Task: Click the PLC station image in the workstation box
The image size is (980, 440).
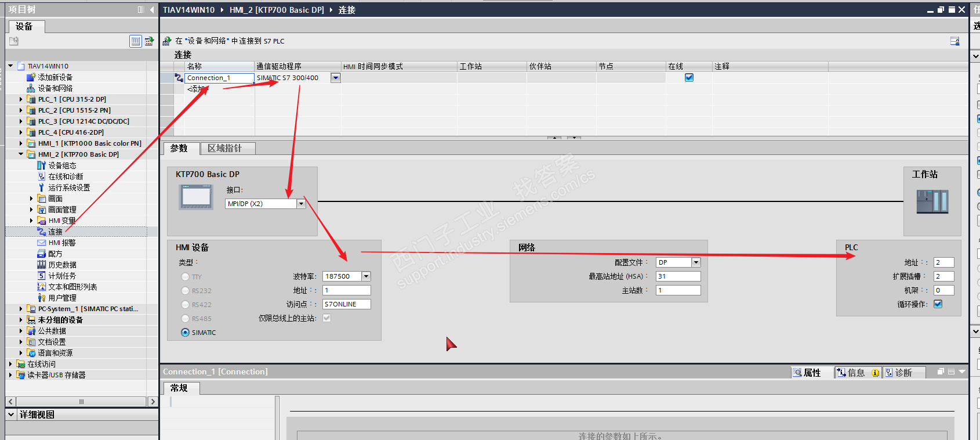Action: point(932,201)
